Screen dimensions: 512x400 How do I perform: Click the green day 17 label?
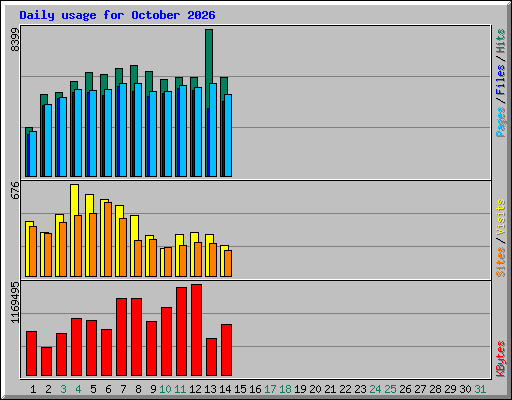tap(270, 389)
